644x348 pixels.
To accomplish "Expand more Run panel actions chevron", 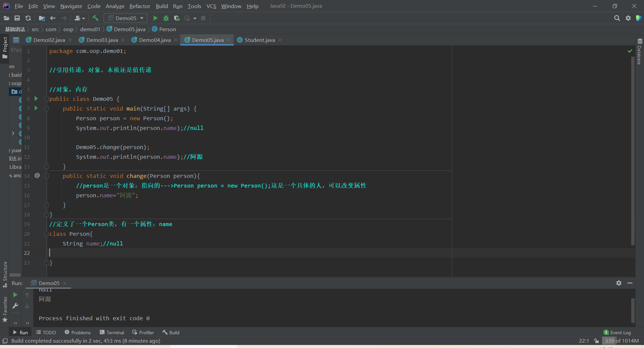I will pyautogui.click(x=15, y=323).
